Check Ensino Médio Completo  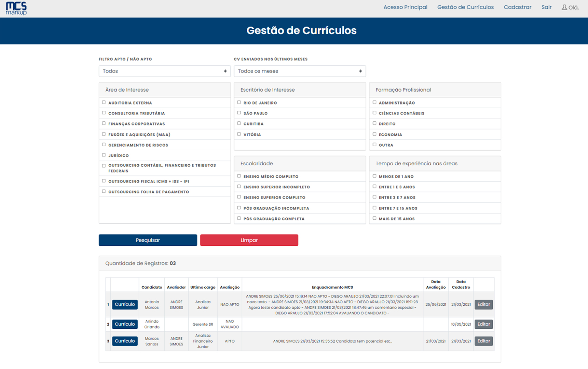pos(239,176)
